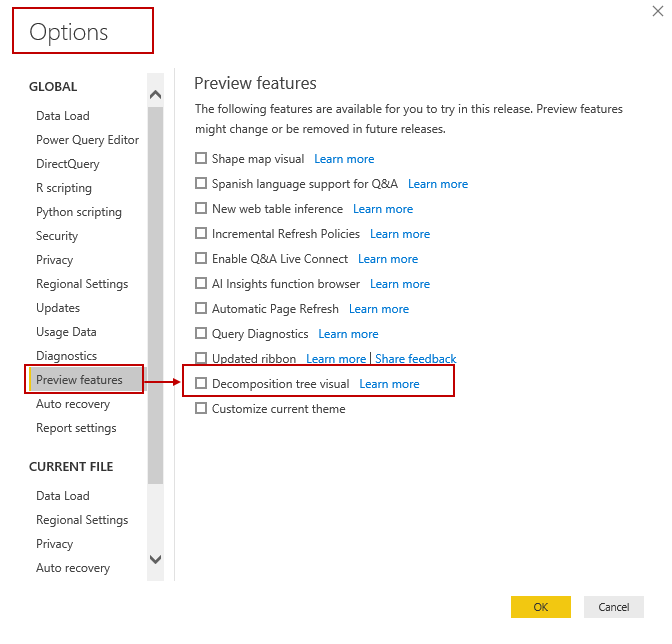Turn on Automatic Page Refresh checkbox
672x644 pixels.
pyautogui.click(x=201, y=308)
